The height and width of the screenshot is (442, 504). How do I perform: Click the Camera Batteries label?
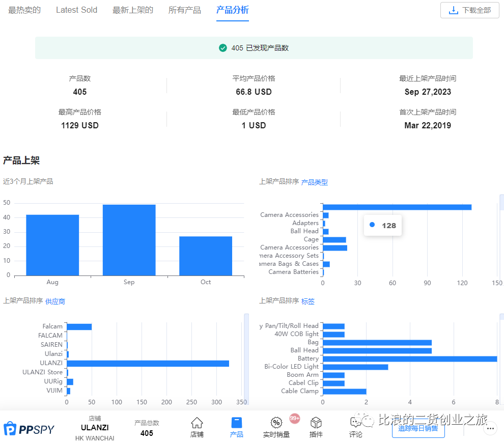[293, 271]
